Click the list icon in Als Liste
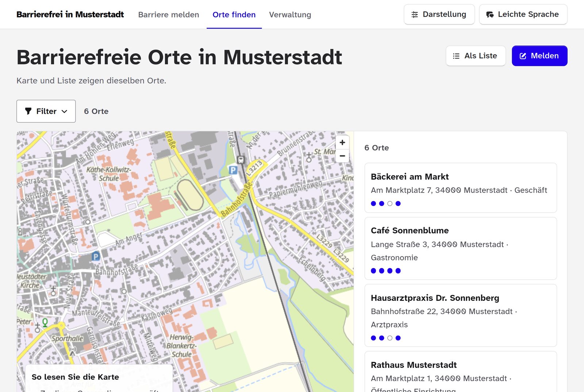Image resolution: width=584 pixels, height=392 pixels. point(456,56)
